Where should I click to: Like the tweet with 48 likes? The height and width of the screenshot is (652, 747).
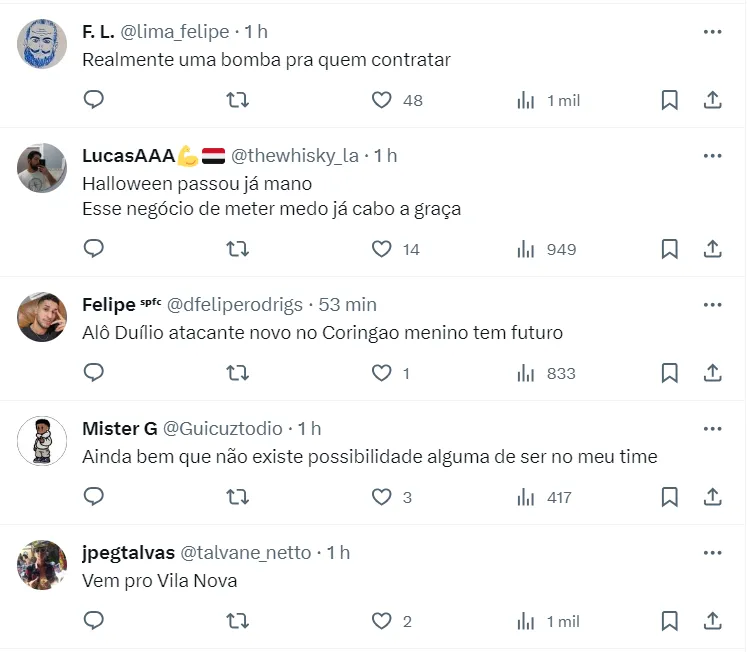click(381, 100)
